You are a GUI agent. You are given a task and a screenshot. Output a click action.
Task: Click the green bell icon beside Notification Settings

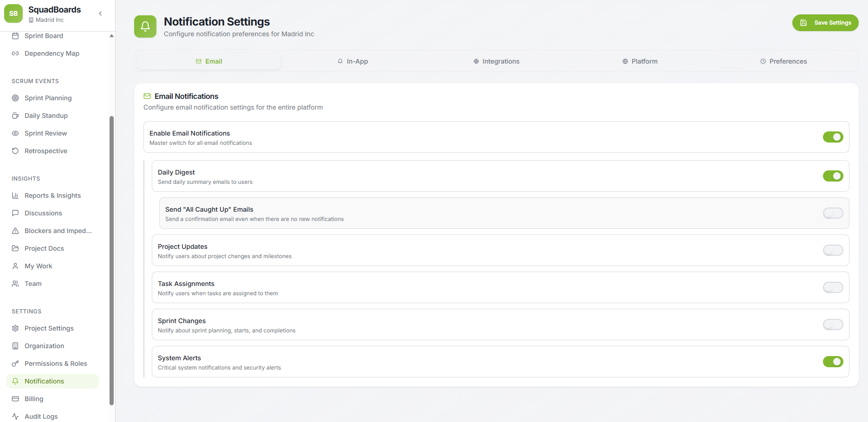pyautogui.click(x=145, y=26)
